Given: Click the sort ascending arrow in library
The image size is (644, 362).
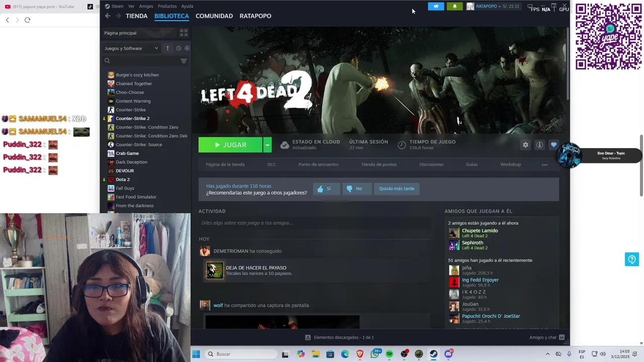Looking at the screenshot, I should pos(168,48).
